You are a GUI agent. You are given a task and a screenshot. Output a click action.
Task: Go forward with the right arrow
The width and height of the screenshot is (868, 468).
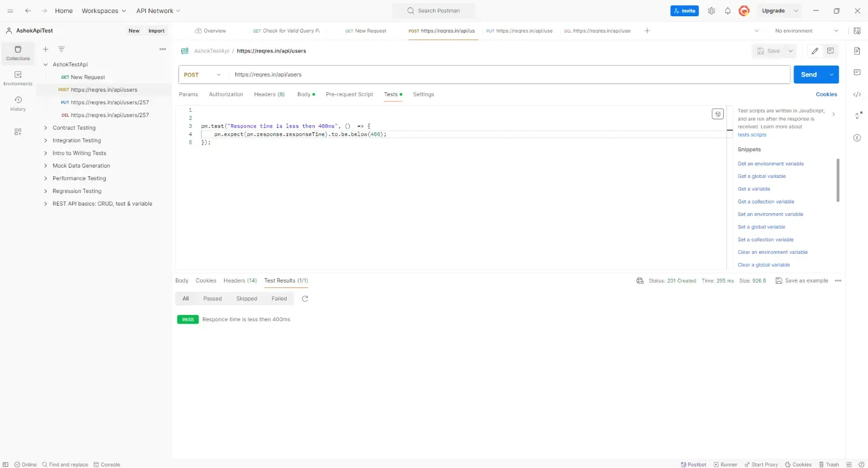coord(44,11)
